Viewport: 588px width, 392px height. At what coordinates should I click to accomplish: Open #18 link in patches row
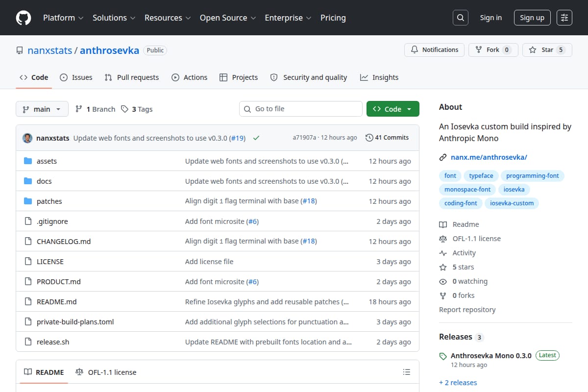click(309, 201)
